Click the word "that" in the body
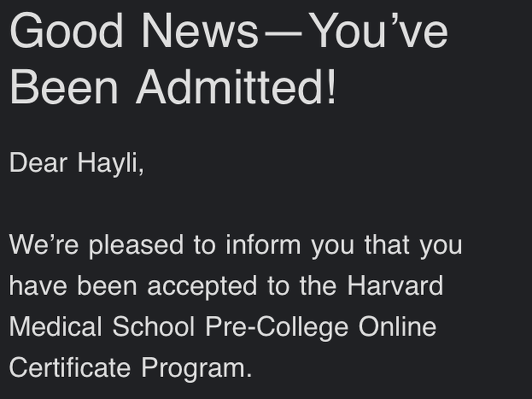This screenshot has height=399, width=532. click(x=387, y=244)
